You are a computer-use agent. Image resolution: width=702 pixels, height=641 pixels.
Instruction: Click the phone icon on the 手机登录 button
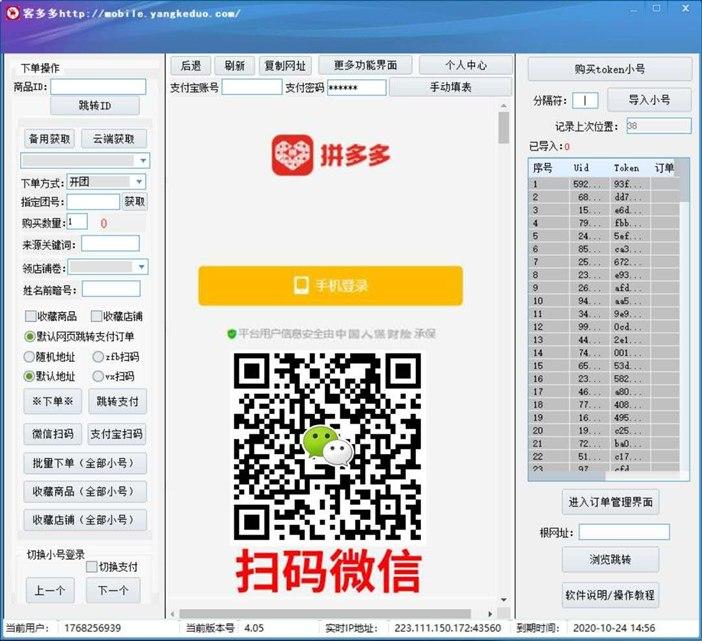point(300,286)
